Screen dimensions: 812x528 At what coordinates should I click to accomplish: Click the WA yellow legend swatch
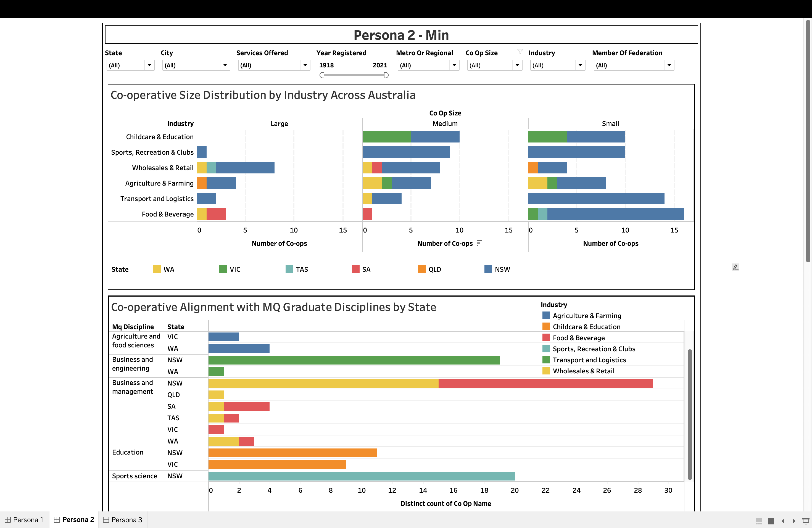pyautogui.click(x=157, y=269)
